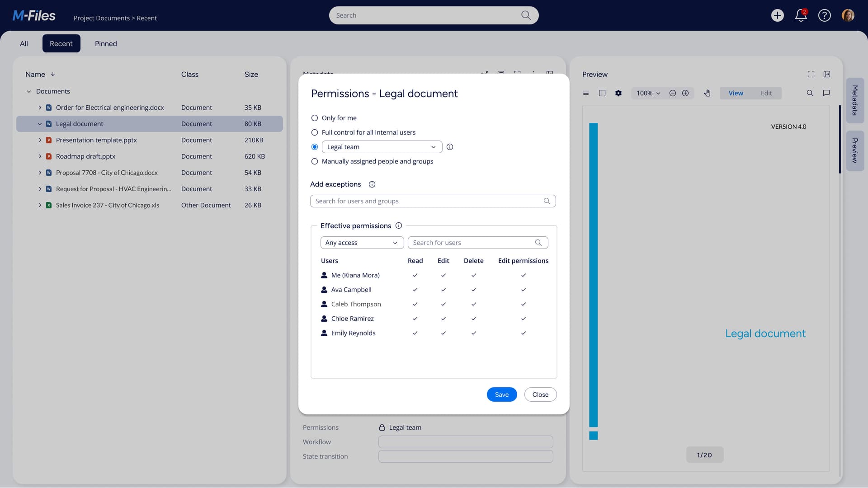Click the info icon next to Effective permissions
The height and width of the screenshot is (488, 868).
click(x=399, y=225)
